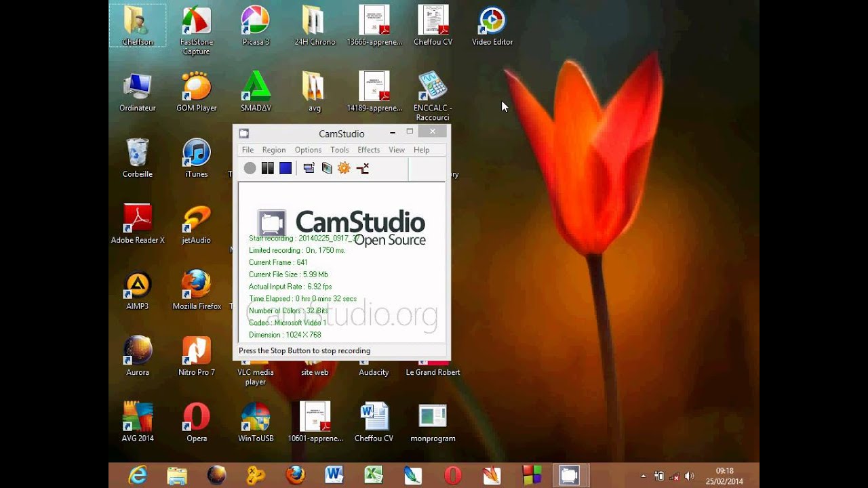
Task: Click the orange sun-shaped CamStudio toolbar icon
Action: coord(344,168)
